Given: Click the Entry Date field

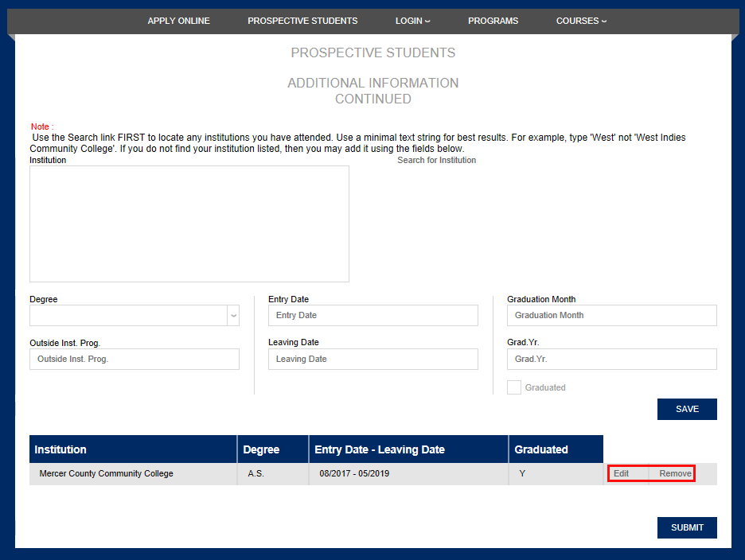Looking at the screenshot, I should tap(372, 315).
